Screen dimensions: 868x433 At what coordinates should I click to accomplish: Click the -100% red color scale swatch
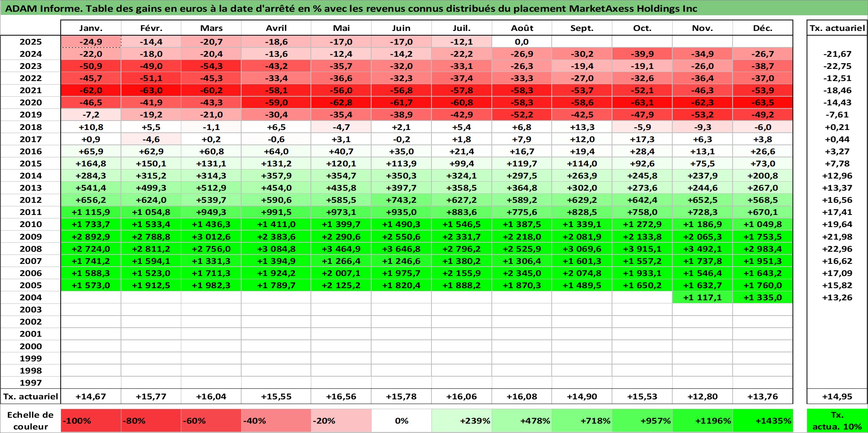(91, 421)
